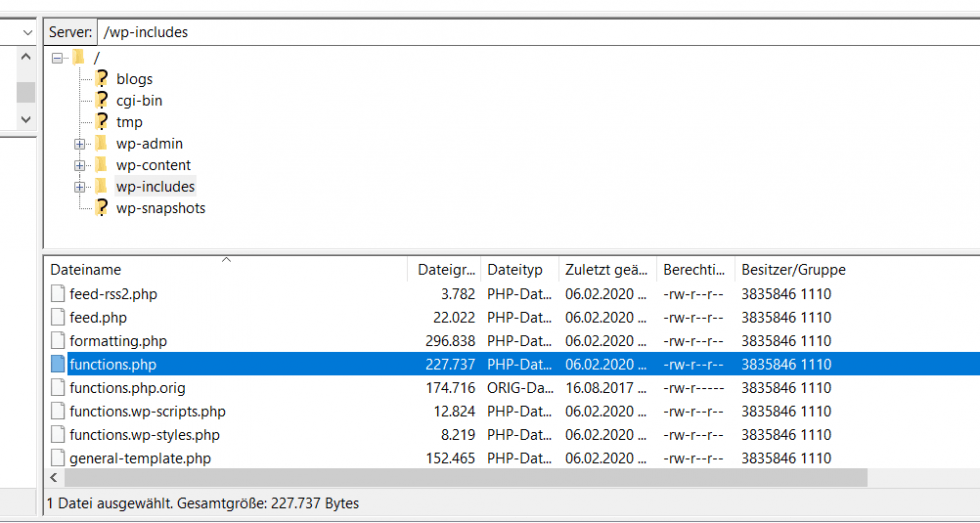This screenshot has height=523, width=980.
Task: Click the left panel scrollbar down arrow
Action: pos(26,119)
